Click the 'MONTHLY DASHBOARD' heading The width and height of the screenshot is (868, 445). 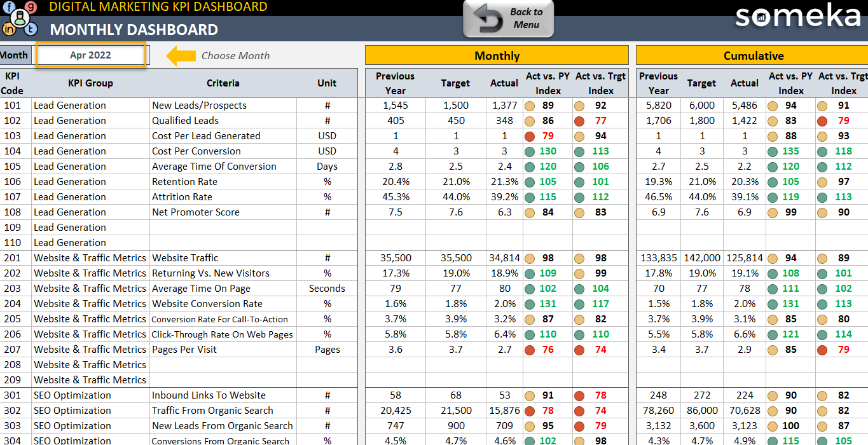pyautogui.click(x=134, y=30)
